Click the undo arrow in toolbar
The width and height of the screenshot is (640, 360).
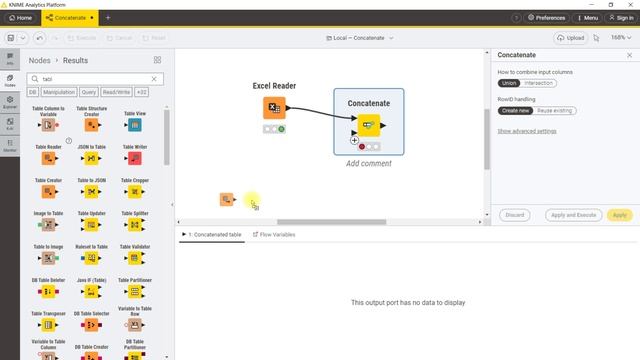pos(40,38)
